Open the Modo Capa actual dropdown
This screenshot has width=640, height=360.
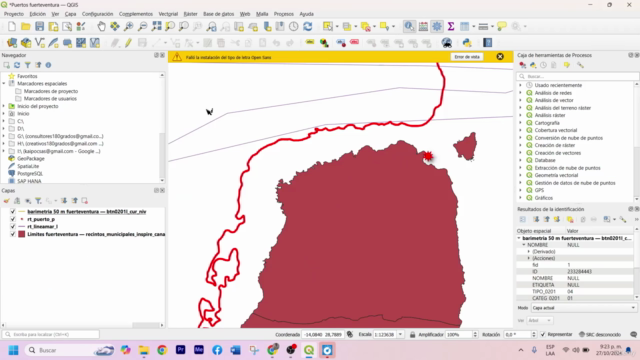coord(583,308)
